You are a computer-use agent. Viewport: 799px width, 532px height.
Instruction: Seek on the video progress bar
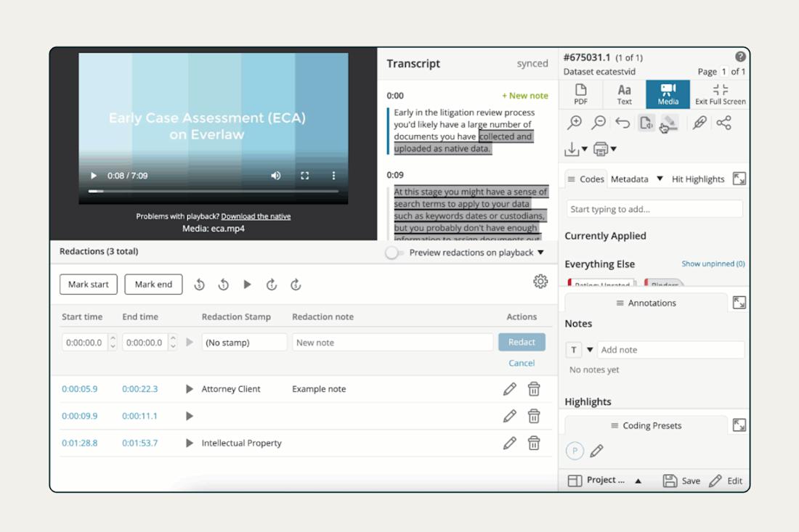click(x=213, y=192)
